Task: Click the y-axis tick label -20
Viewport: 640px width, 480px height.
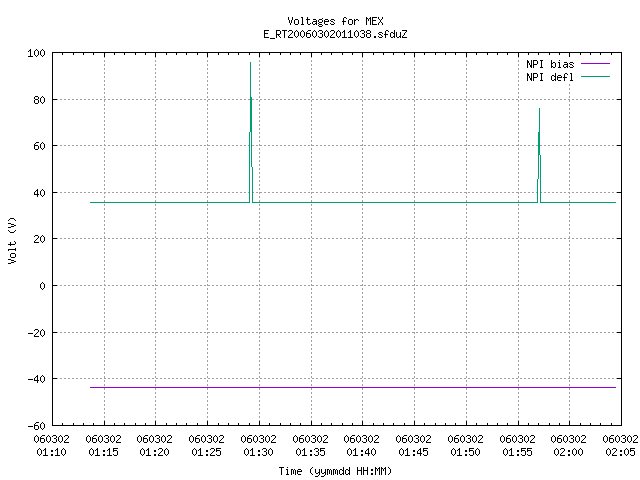Action: click(36, 333)
